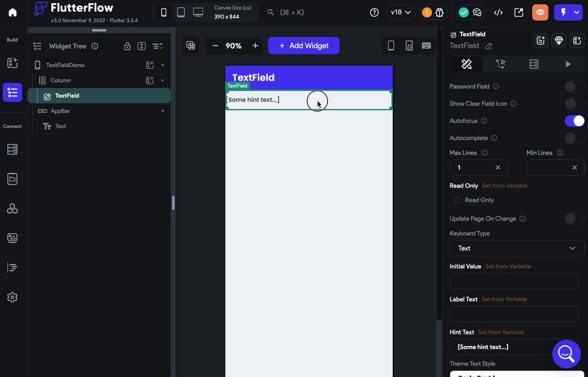Open the widget tree options menu icon
The height and width of the screenshot is (377, 588).
tap(158, 46)
